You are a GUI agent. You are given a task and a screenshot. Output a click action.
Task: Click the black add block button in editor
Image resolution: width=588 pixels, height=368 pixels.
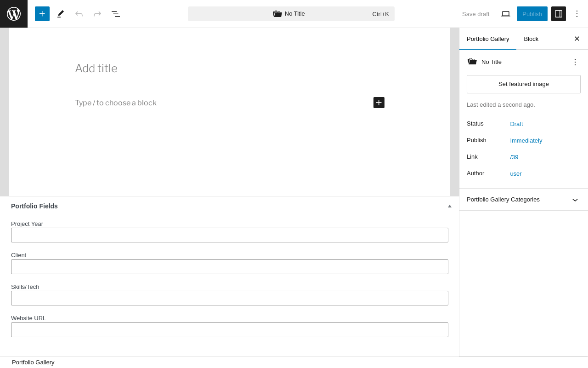pyautogui.click(x=379, y=103)
